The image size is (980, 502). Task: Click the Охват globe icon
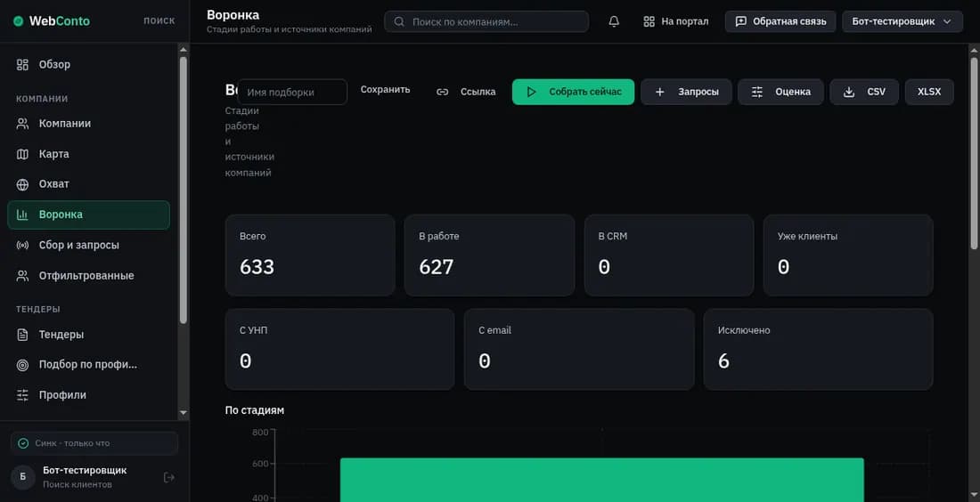(22, 184)
